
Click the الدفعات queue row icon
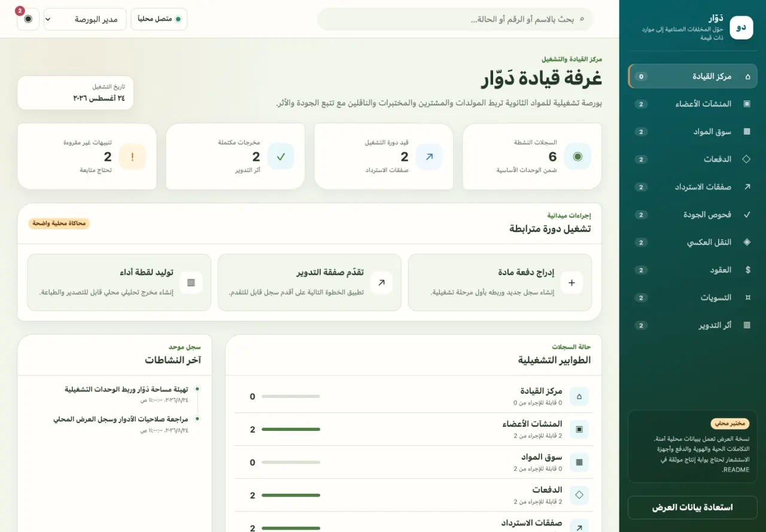(579, 495)
